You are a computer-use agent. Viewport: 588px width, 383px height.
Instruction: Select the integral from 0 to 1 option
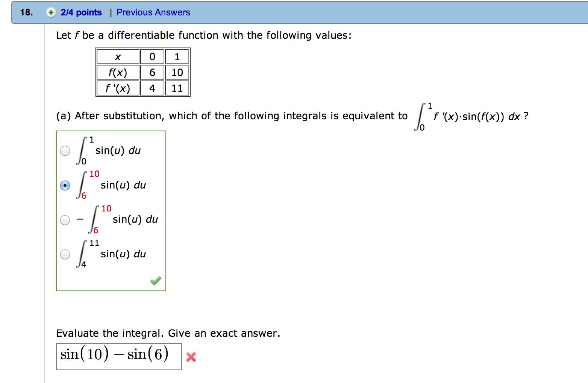click(x=65, y=151)
